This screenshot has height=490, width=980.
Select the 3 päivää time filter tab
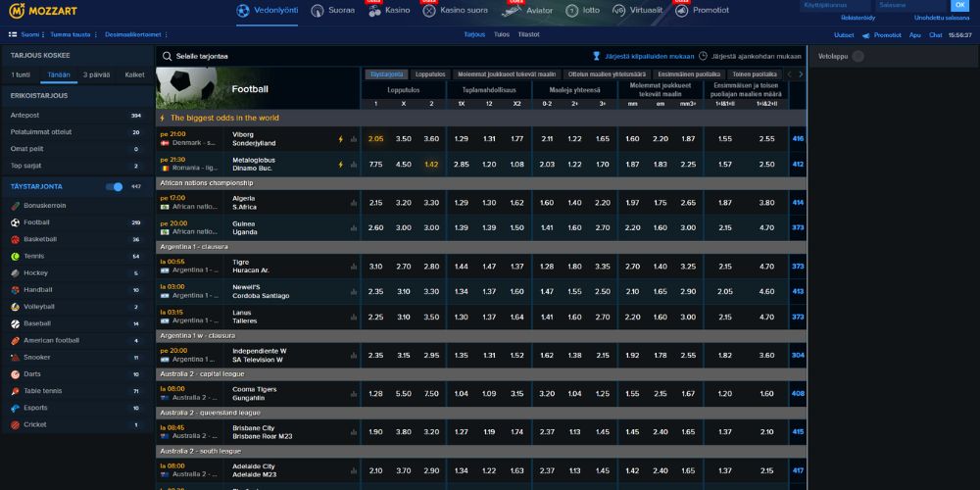point(96,75)
